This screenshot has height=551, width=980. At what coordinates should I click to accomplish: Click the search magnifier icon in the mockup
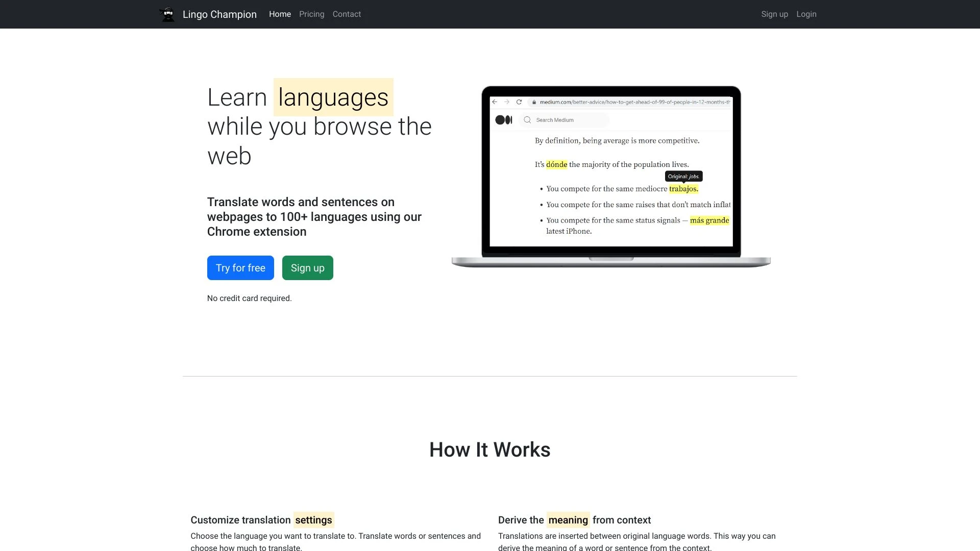coord(527,119)
